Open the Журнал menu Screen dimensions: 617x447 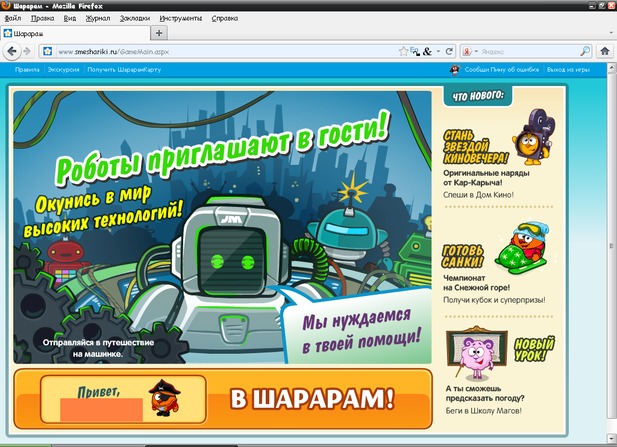(98, 18)
